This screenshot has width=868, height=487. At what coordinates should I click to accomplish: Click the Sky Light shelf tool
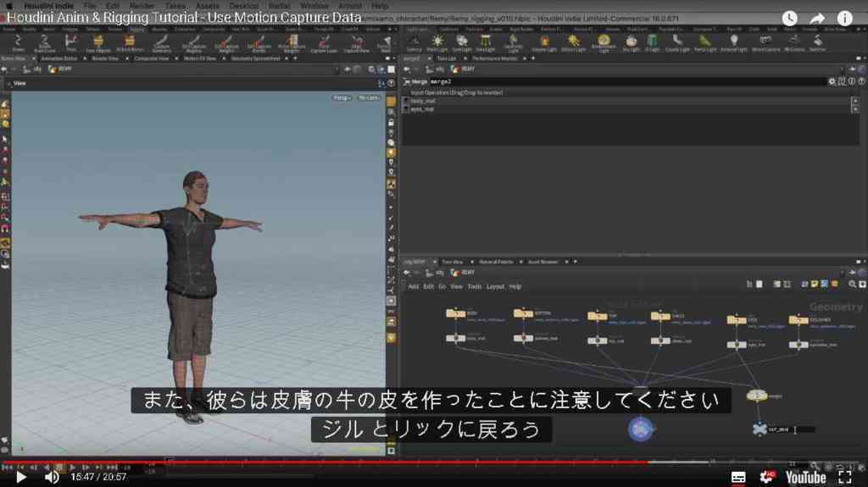[x=631, y=43]
